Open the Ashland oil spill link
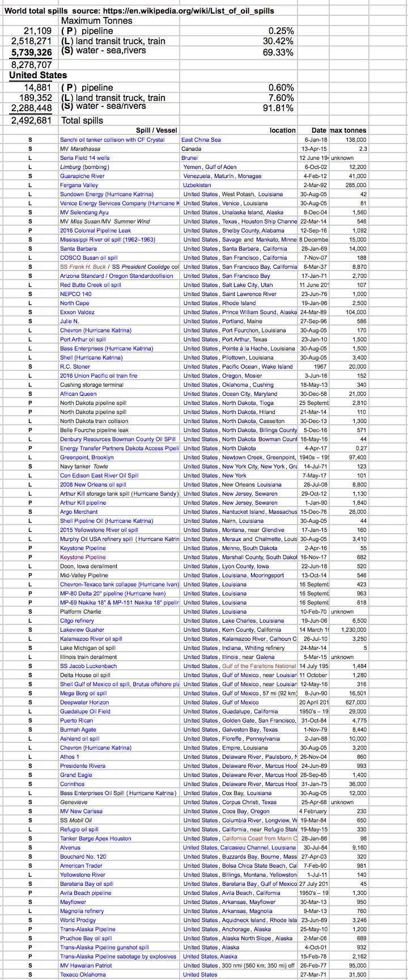The width and height of the screenshot is (408, 980). 80,738
